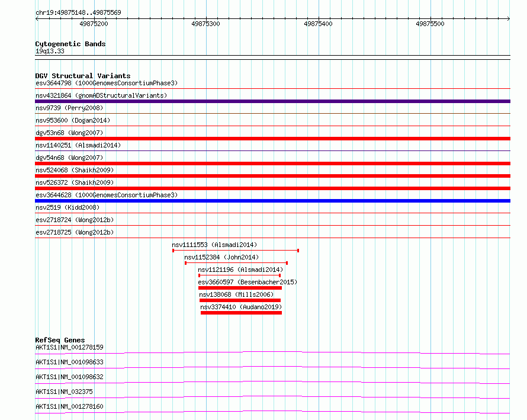Click the red bar under dgv54n68
This screenshot has width=527, height=420.
[x=272, y=163]
